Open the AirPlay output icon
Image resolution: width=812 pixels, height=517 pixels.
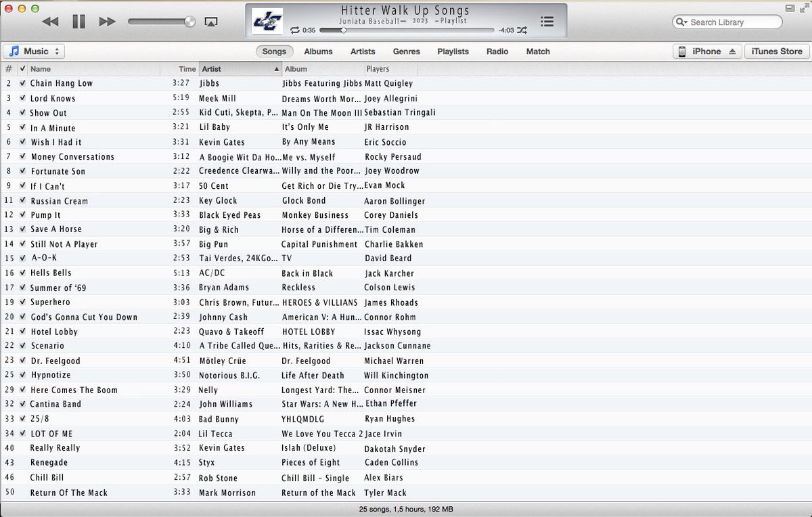210,22
